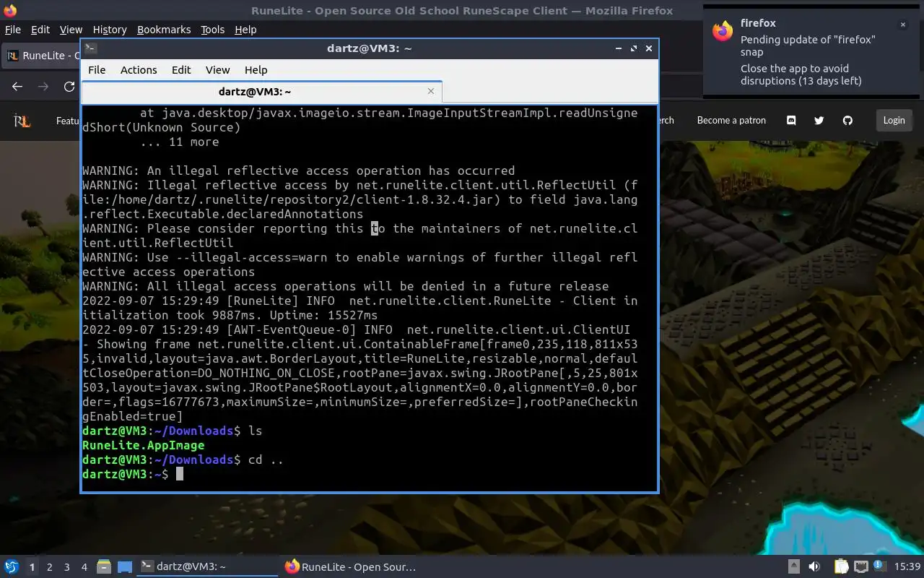Open the terminal Edit menu
Image resolution: width=924 pixels, height=578 pixels.
181,70
